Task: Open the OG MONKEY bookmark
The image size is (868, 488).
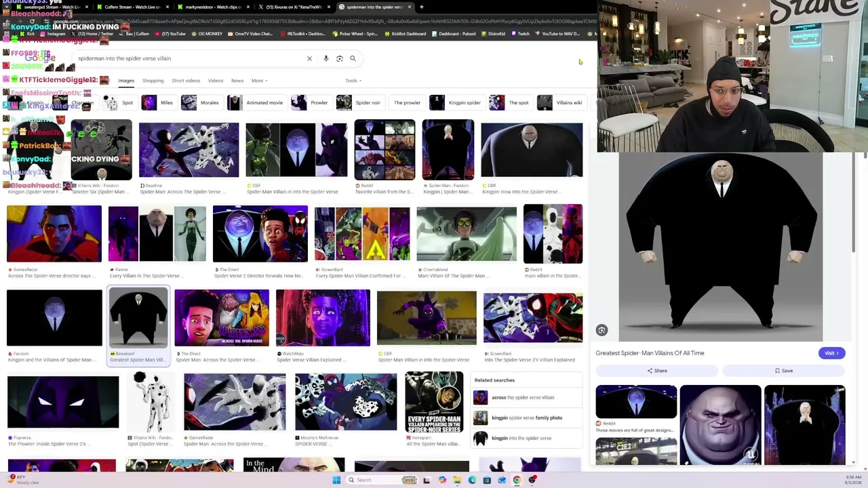Action: (207, 33)
